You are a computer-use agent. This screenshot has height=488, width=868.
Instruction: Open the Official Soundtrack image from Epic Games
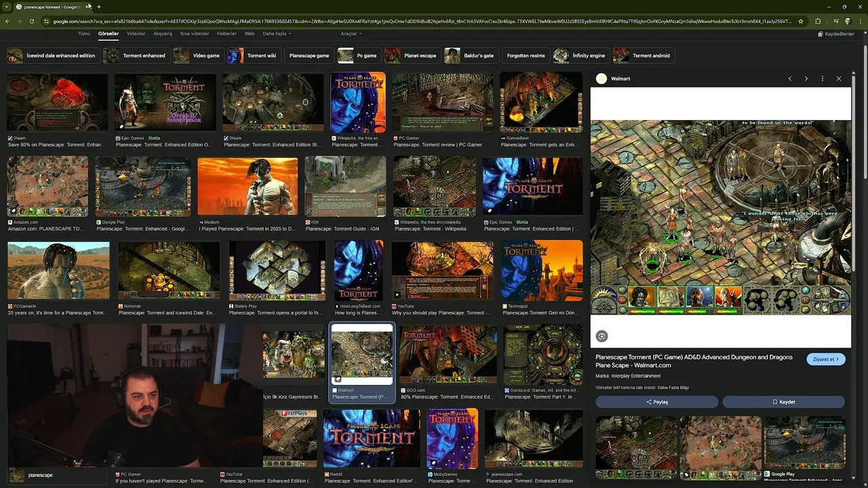point(165,102)
